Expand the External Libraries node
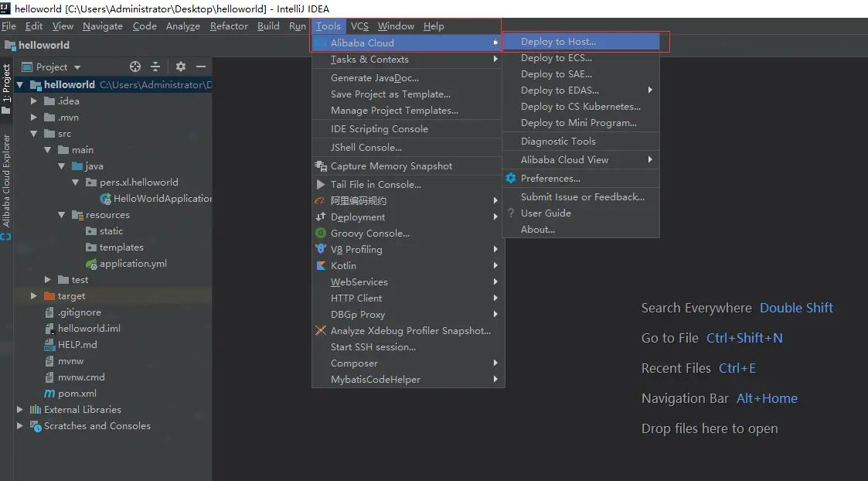Viewport: 868px width, 481px height. pos(20,410)
